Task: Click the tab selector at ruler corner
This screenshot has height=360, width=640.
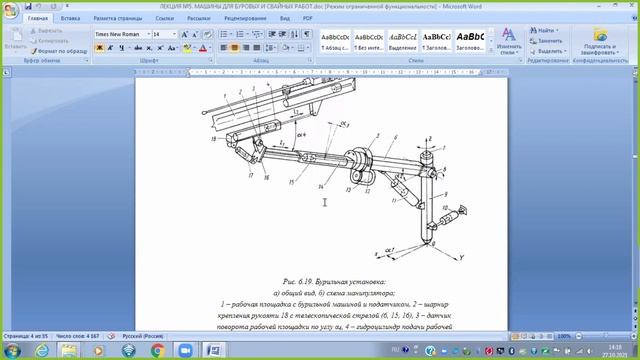Action: coord(7,72)
